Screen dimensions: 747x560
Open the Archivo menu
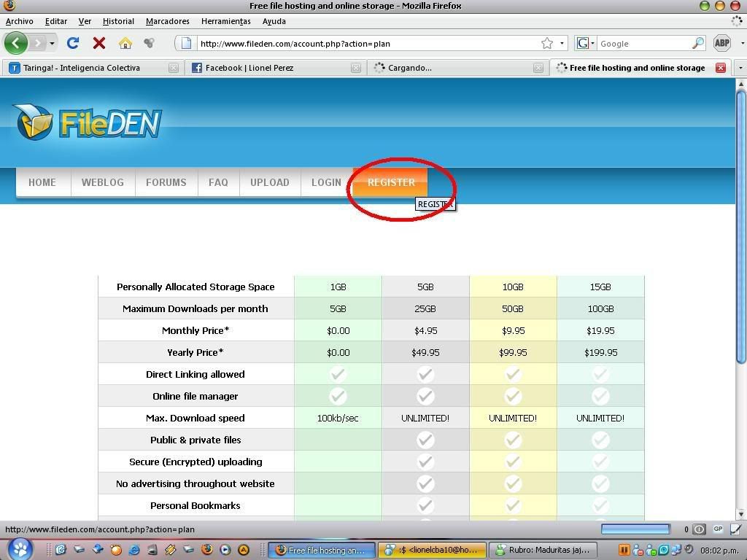coord(20,21)
